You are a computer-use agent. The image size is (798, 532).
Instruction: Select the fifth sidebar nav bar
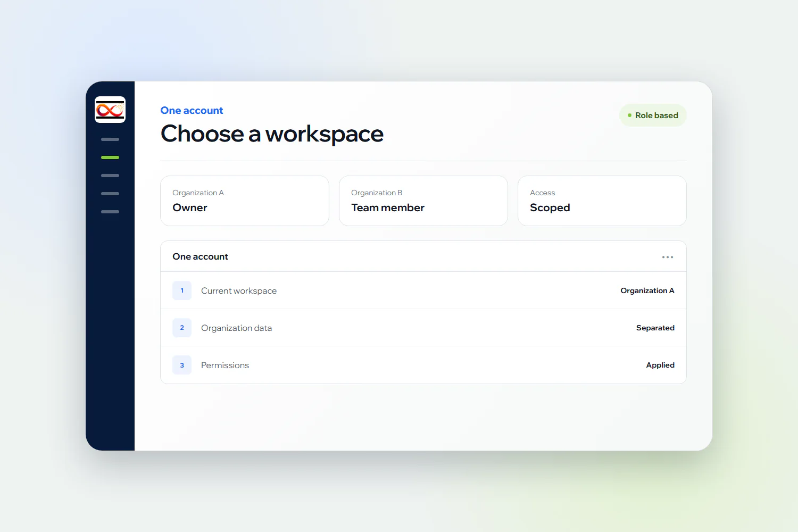tap(110, 212)
